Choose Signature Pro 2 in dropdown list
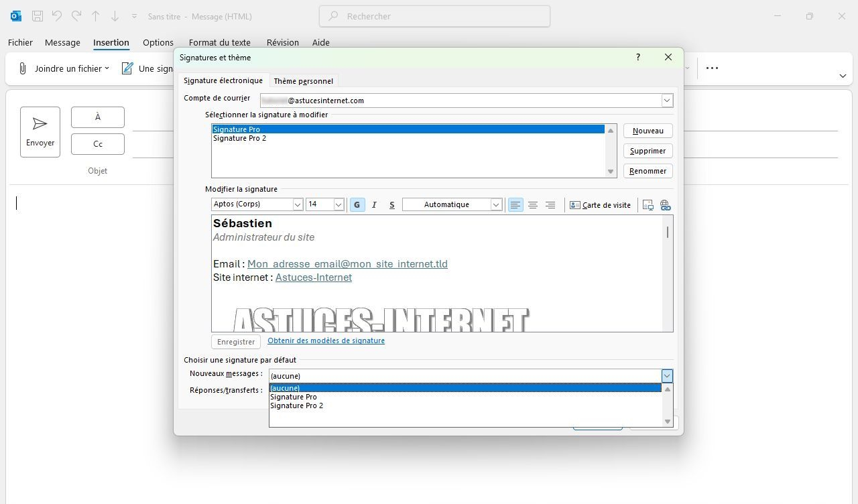The width and height of the screenshot is (858, 504). click(465, 405)
